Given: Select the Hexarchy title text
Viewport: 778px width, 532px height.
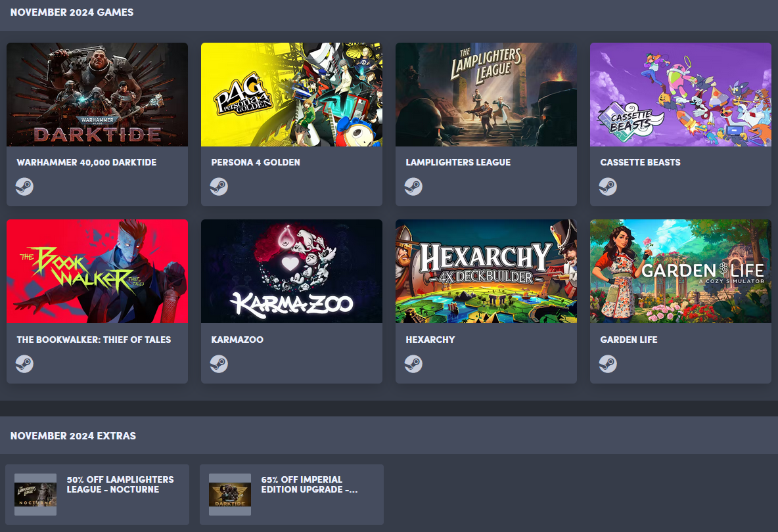Looking at the screenshot, I should tap(430, 340).
